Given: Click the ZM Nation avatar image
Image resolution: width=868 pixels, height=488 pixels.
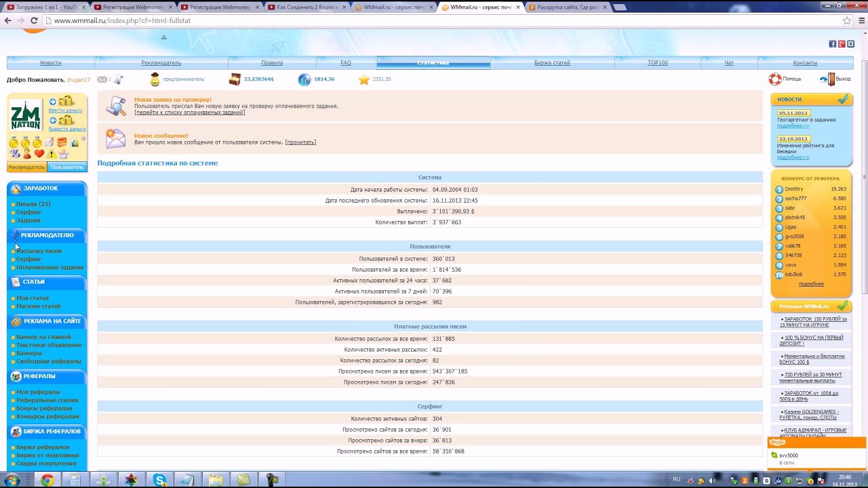Looking at the screenshot, I should pyautogui.click(x=26, y=115).
